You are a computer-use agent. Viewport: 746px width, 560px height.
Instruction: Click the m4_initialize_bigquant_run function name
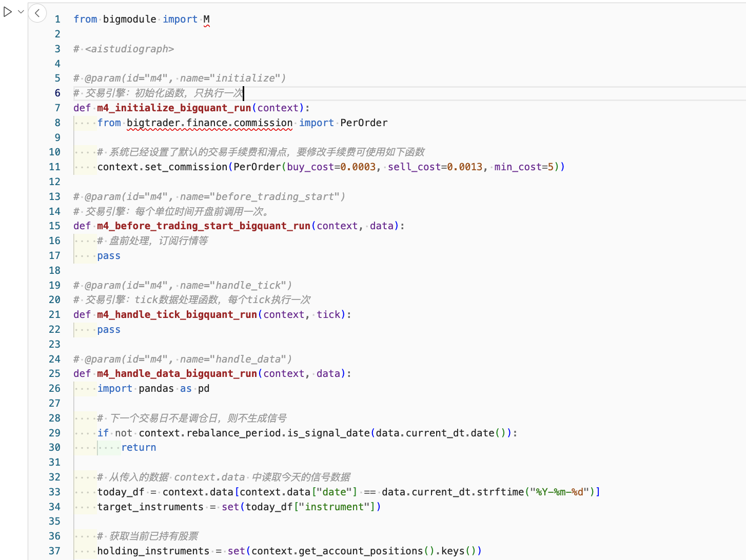pos(174,108)
